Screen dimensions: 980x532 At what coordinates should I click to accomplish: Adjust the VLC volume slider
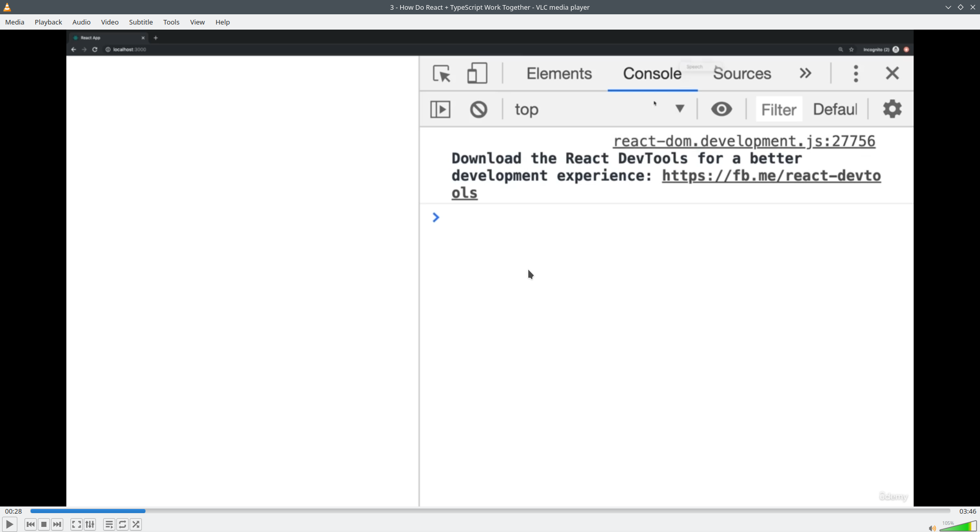coord(958,526)
